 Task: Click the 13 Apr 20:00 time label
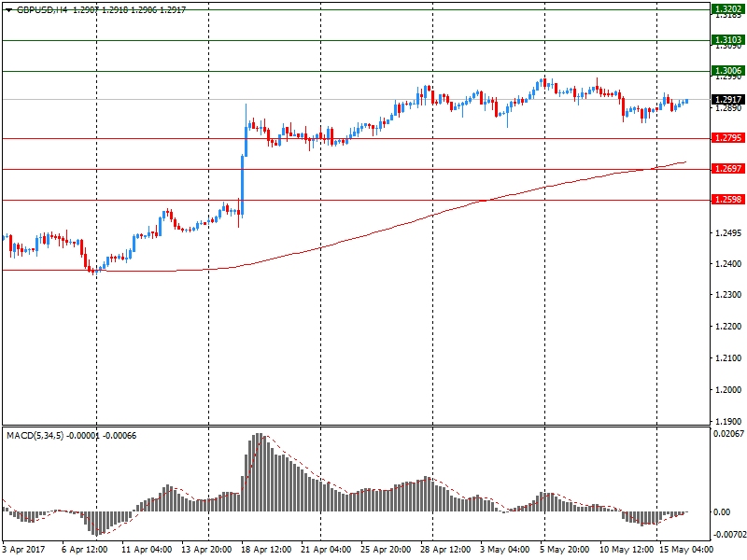(x=206, y=550)
